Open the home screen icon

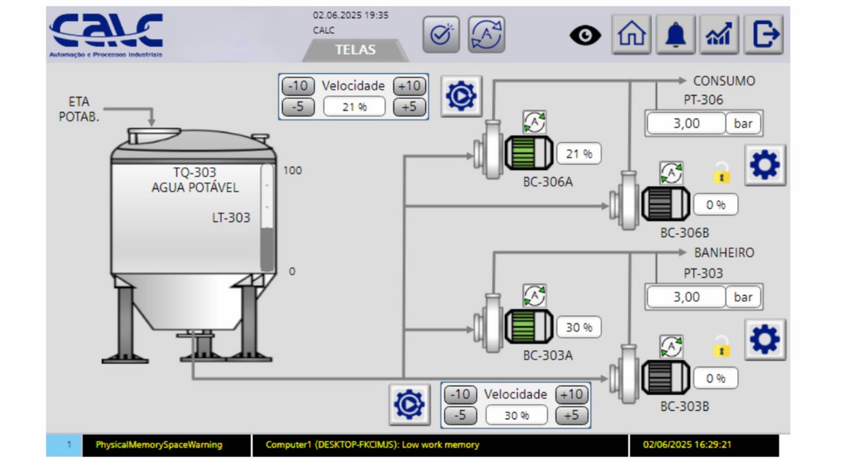pyautogui.click(x=631, y=35)
